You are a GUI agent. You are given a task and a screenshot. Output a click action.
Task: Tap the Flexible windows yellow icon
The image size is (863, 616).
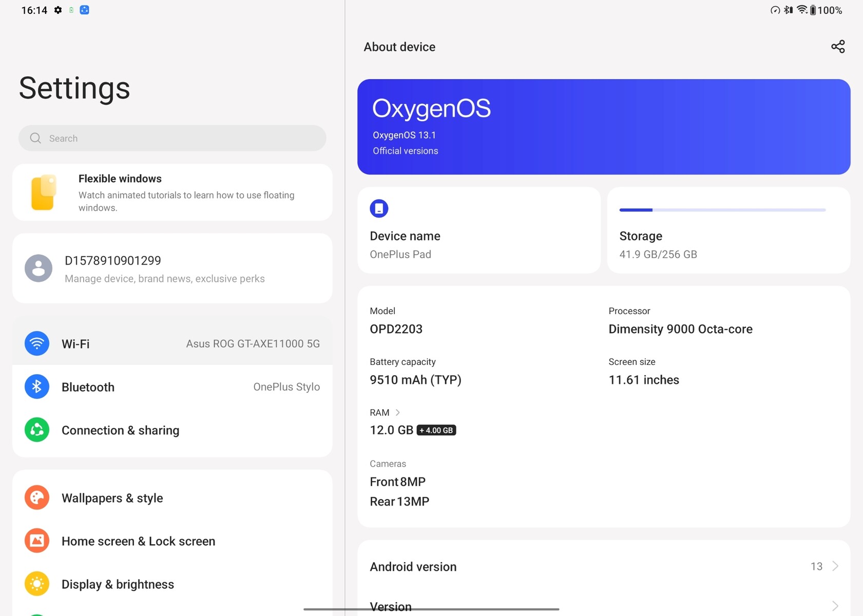[44, 192]
